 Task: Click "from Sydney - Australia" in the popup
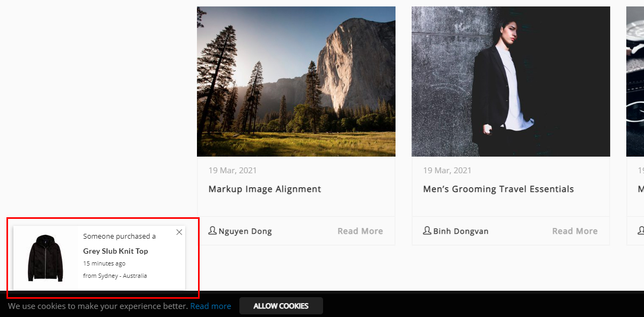tap(115, 276)
